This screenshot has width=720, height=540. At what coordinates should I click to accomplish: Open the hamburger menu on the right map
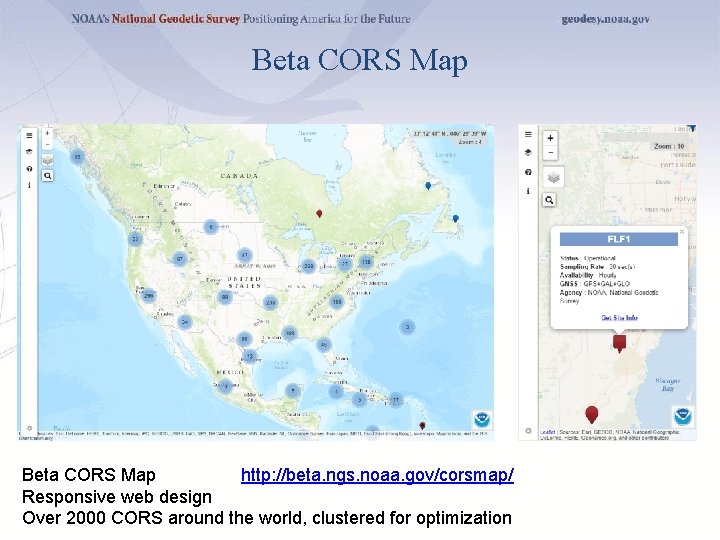(x=528, y=135)
